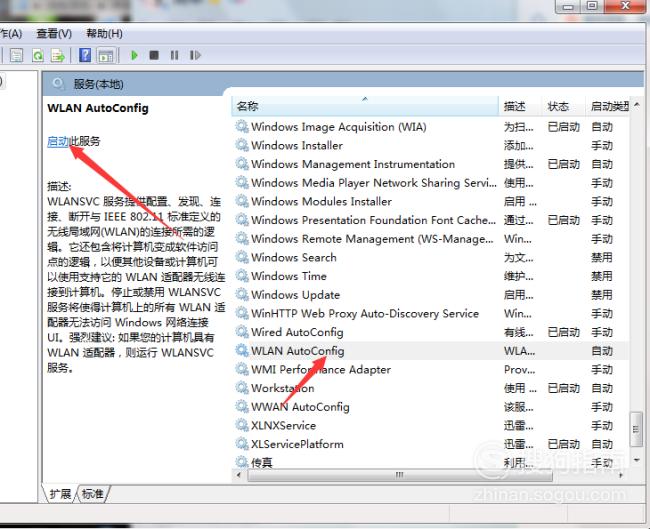Open the blue Help question-mark icon

coord(85,55)
